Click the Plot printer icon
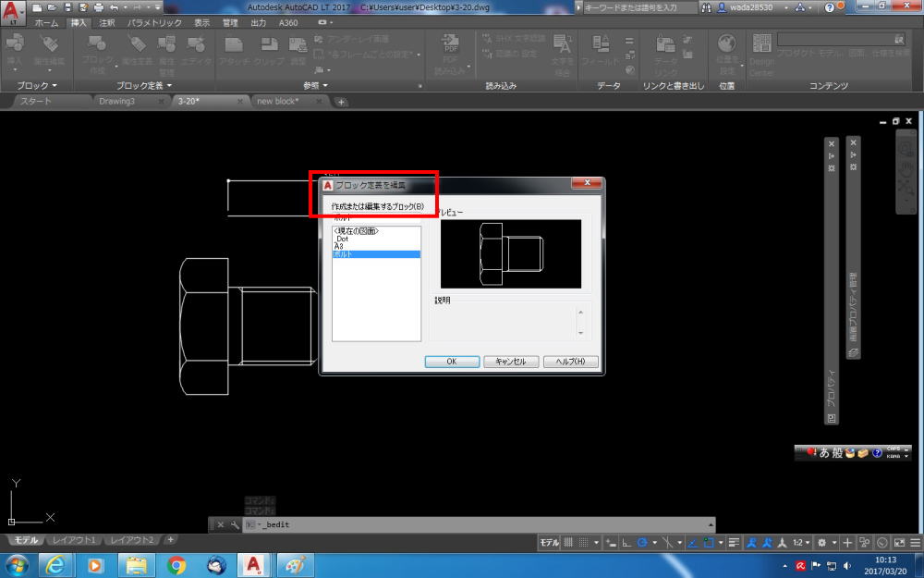 (99, 7)
